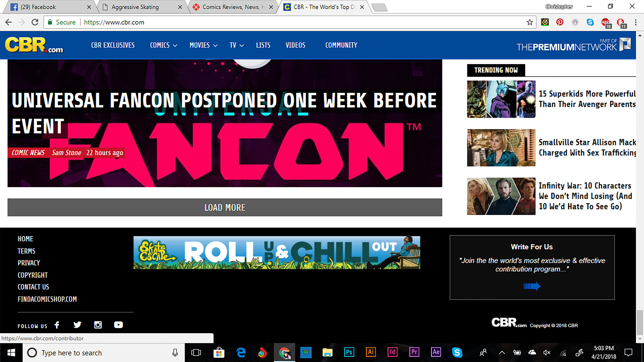This screenshot has width=644, height=362.
Task: Bookmark this page with the star icon
Action: coord(530,22)
